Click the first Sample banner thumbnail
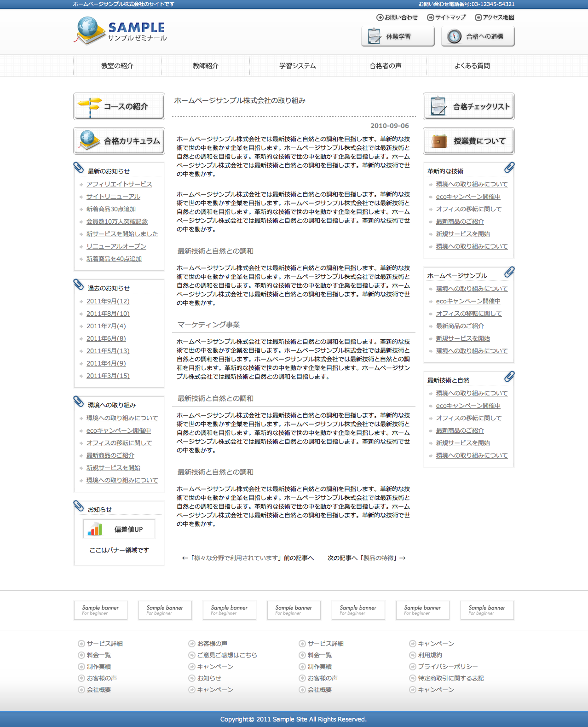Screen dimensions: 588x727 101,610
